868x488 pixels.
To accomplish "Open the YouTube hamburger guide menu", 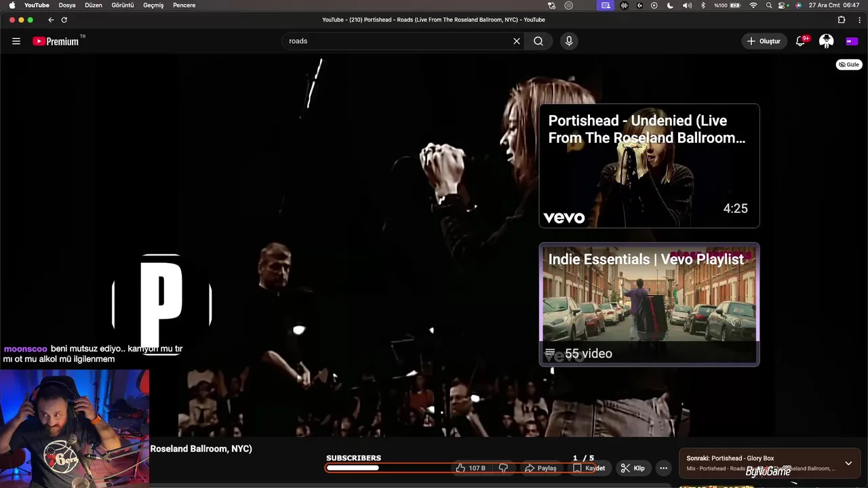I will tap(16, 41).
